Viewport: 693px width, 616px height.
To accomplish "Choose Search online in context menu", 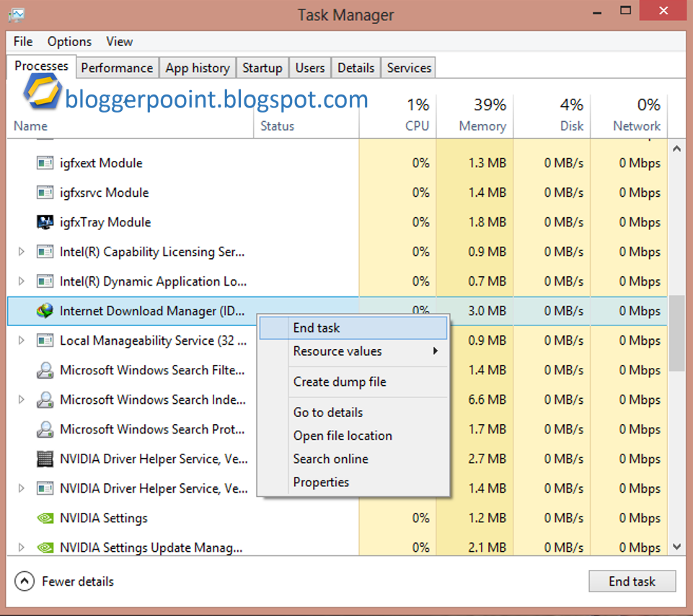I will 353,459.
